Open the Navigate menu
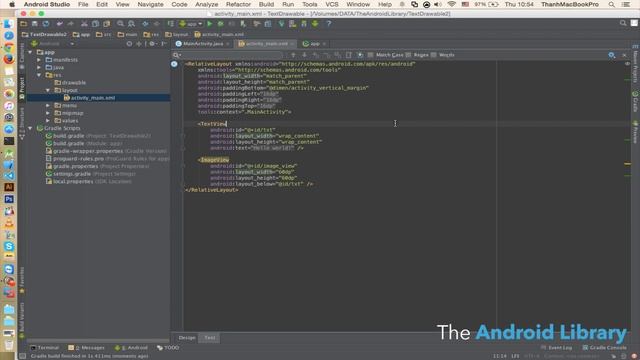The image size is (640, 360). click(x=150, y=4)
